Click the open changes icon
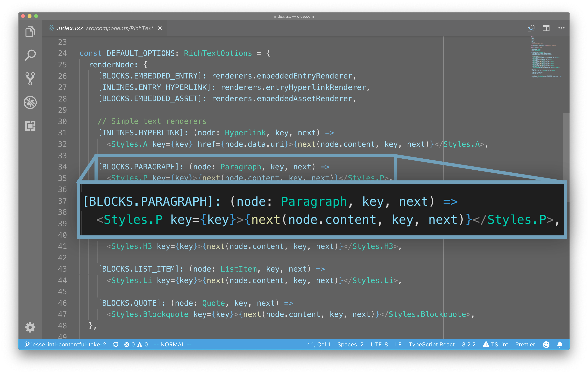The image size is (588, 374). tap(531, 28)
